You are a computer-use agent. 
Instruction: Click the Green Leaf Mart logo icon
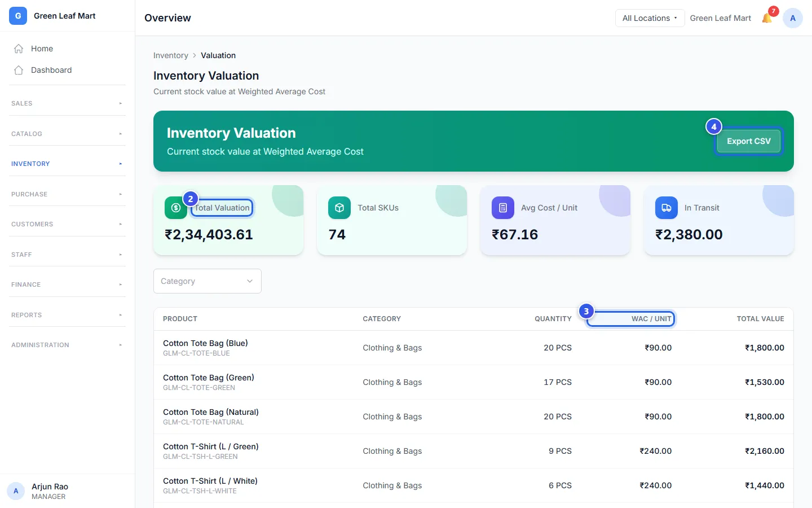18,16
